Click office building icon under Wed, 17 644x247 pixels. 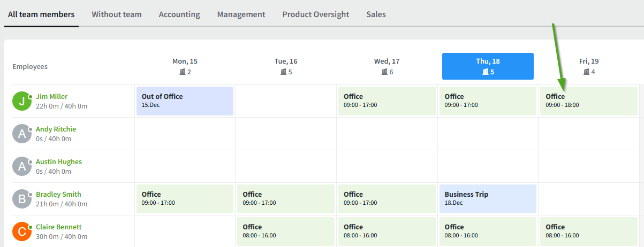tap(384, 72)
